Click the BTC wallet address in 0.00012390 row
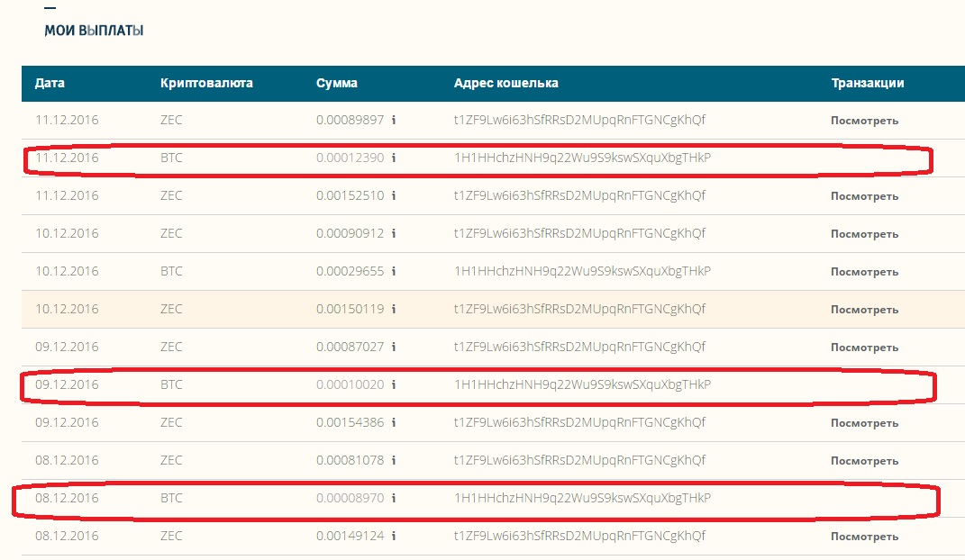This screenshot has height=560, width=965. 582,158
